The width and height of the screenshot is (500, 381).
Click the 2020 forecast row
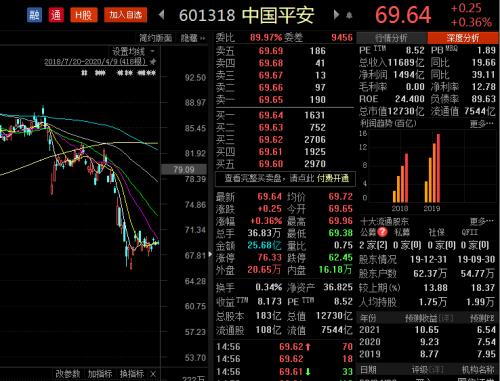(x=427, y=342)
